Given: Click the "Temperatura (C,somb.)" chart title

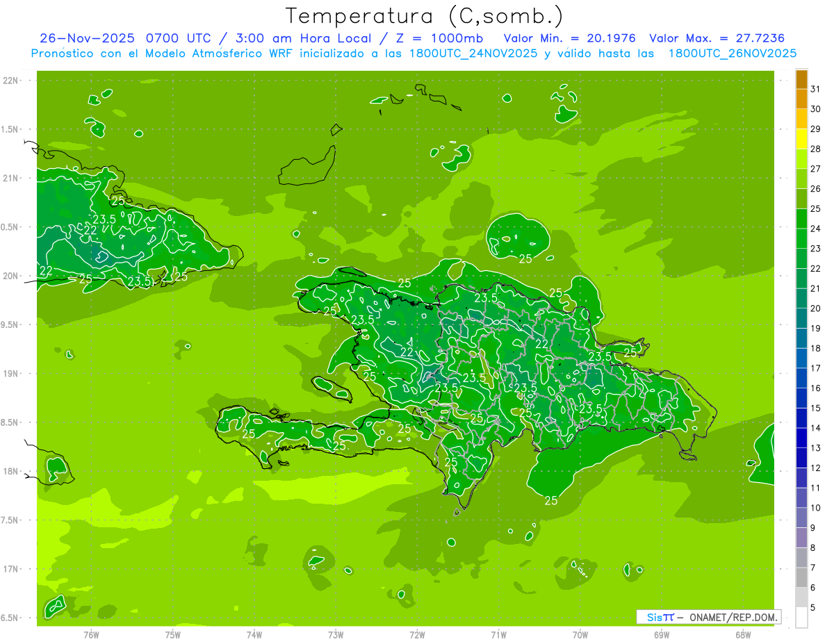Looking at the screenshot, I should [x=425, y=16].
